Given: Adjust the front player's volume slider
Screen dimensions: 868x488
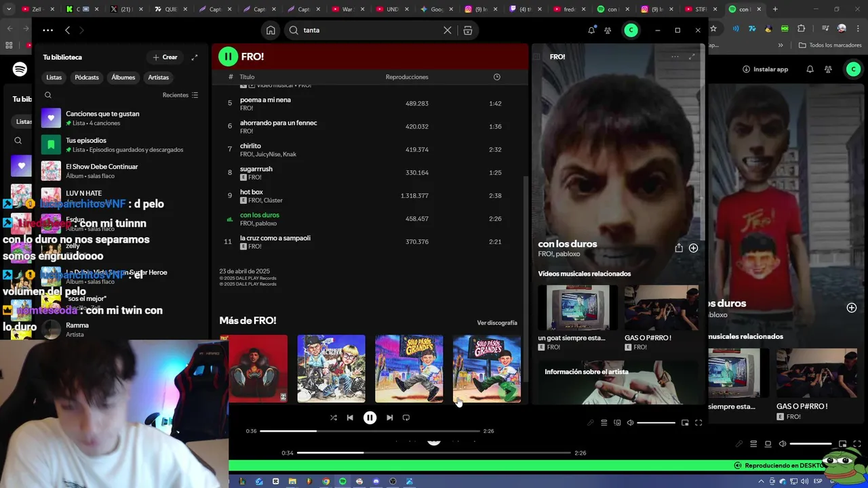Looking at the screenshot, I should (x=656, y=423).
